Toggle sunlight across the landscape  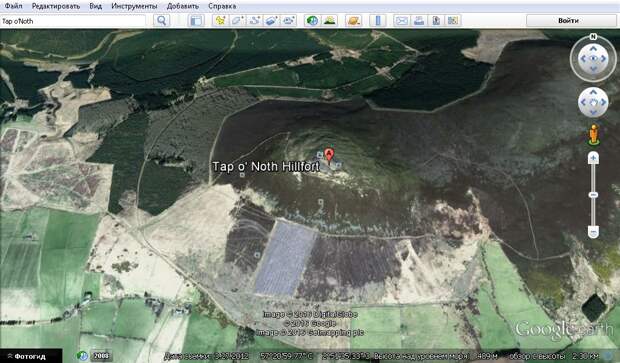click(x=329, y=21)
